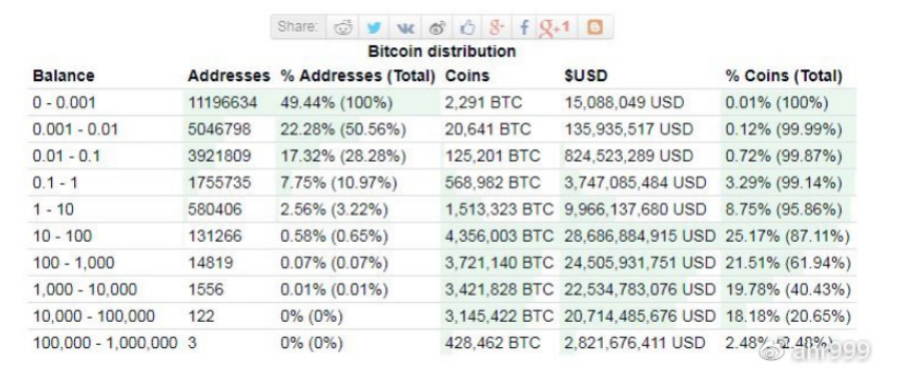909x381 pixels.
Task: Share on VK using its icon
Action: click(405, 27)
